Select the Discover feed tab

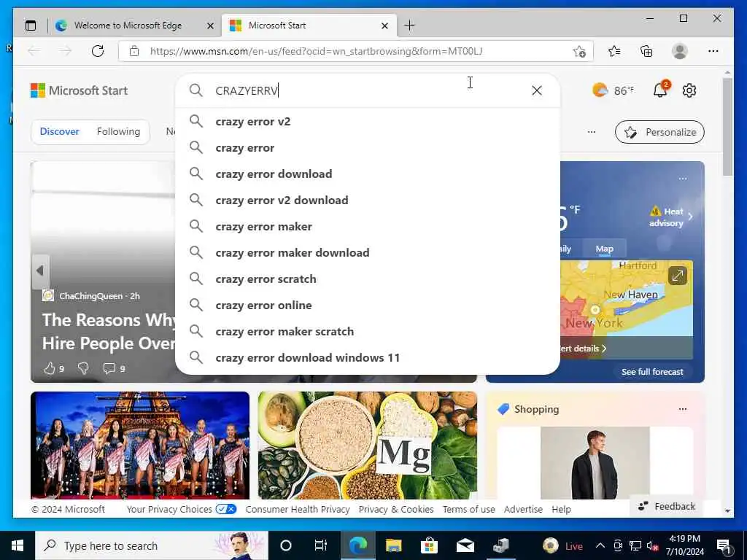point(60,131)
